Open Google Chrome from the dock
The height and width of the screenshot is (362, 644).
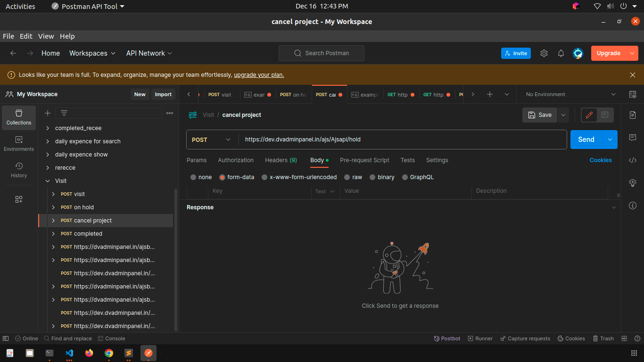click(x=109, y=353)
